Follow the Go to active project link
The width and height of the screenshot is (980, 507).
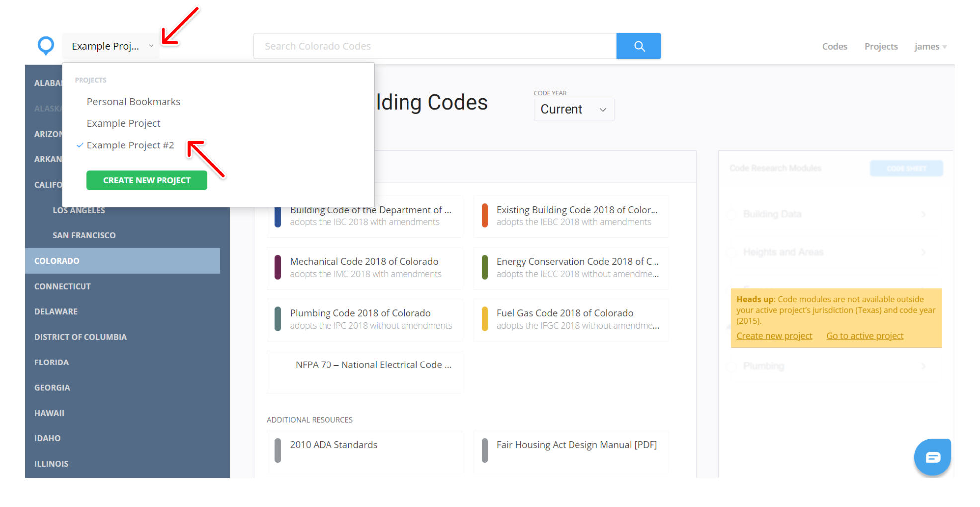click(865, 335)
